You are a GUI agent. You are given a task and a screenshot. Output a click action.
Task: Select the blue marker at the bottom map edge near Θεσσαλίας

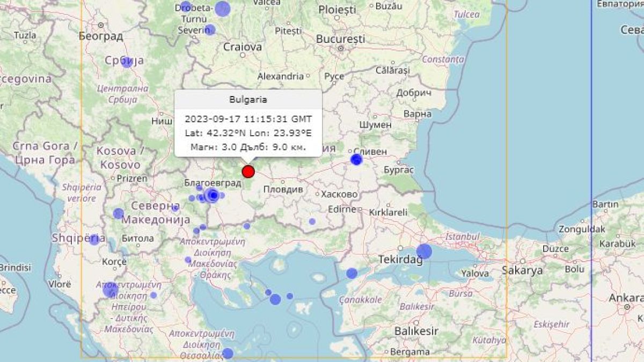[228, 353]
